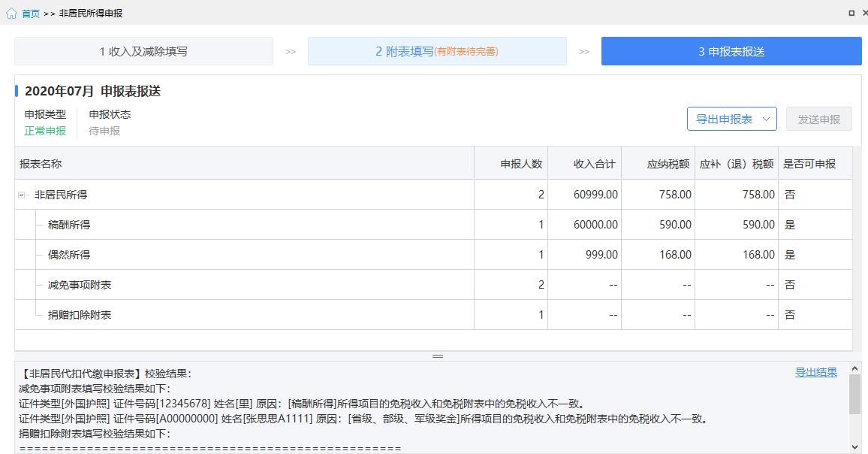The height and width of the screenshot is (454, 868).
Task: Click the scrollbar up arrow in results panel
Action: 856,368
